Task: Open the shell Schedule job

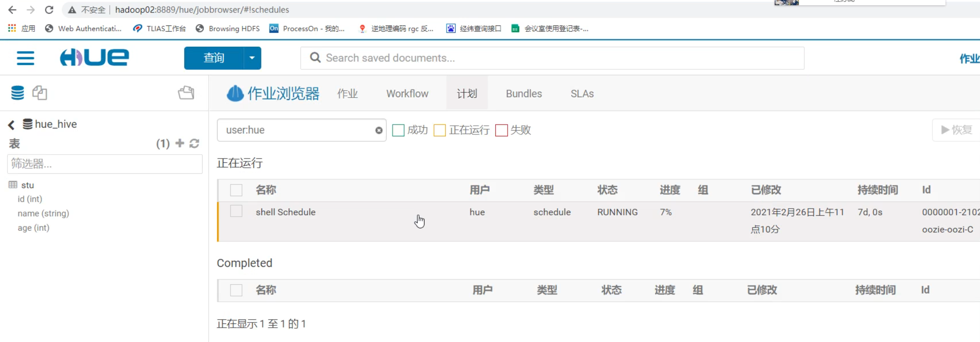Action: 286,212
